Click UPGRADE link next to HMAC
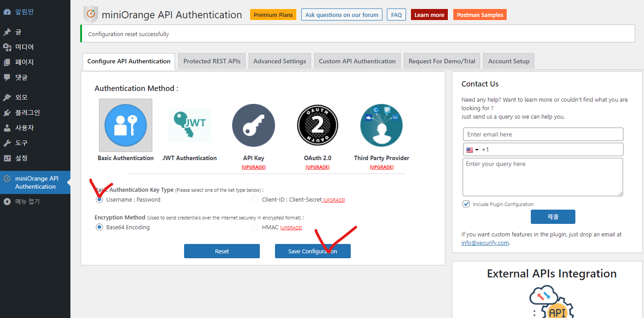Viewport: 644px width, 318px height. 291,228
